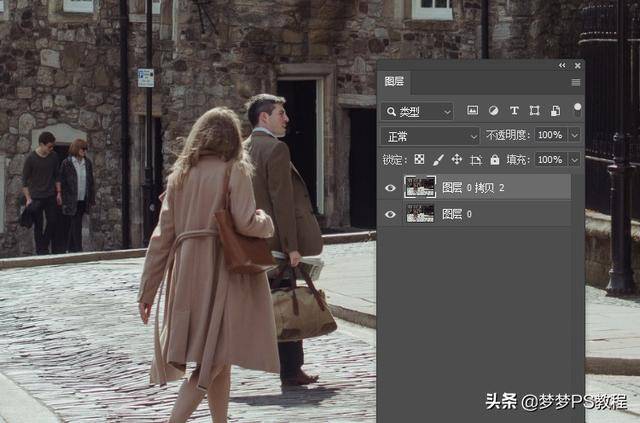Click the adjustment layer filter icon
The image size is (640, 423).
pos(494,111)
